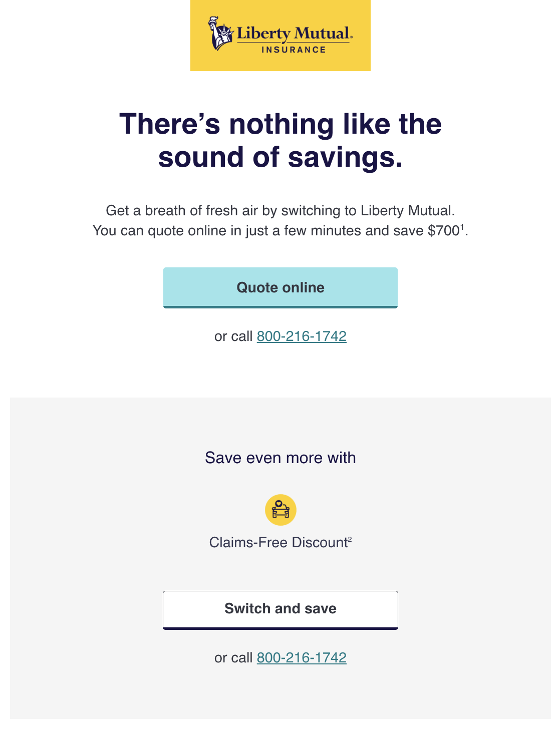Click the headline "There's nothing like the"

tap(281, 124)
